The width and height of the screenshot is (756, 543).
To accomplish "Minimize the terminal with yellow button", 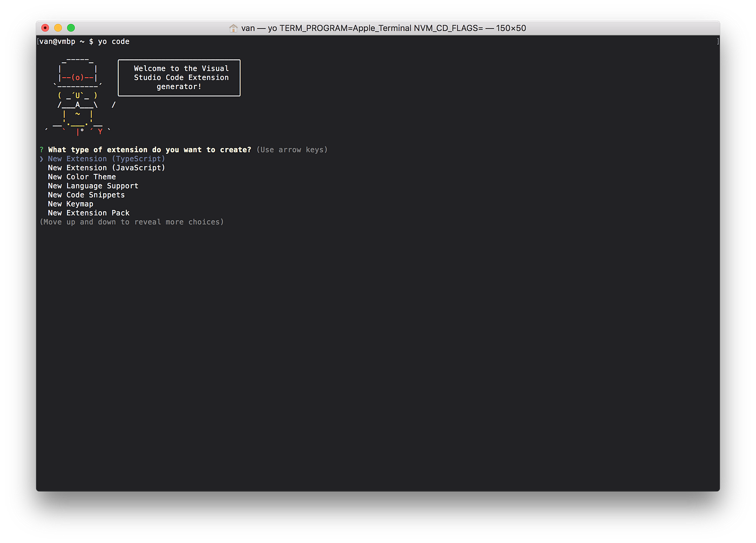I will [x=58, y=28].
